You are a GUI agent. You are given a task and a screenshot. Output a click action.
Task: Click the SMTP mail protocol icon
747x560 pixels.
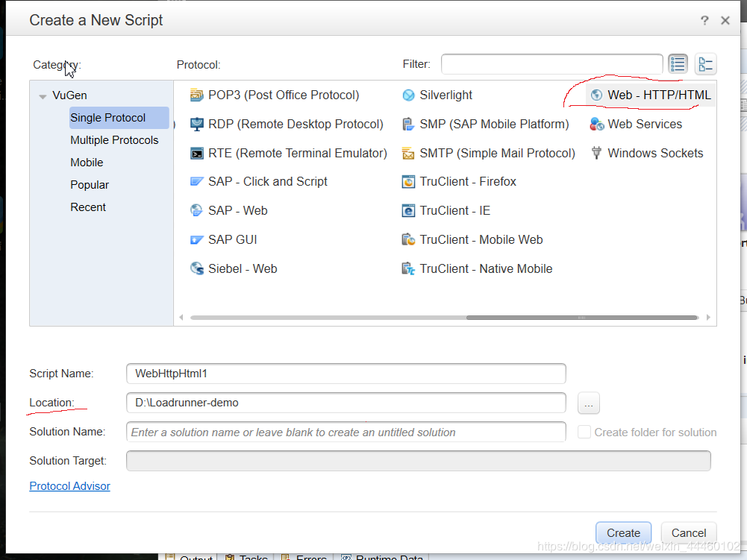[408, 154]
